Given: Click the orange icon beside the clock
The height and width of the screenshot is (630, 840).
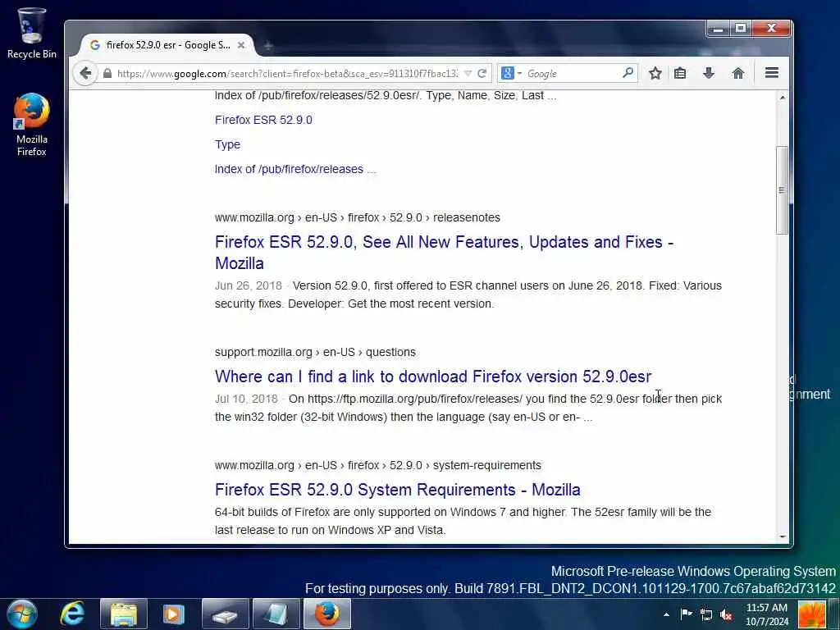Looking at the screenshot, I should click(x=811, y=614).
